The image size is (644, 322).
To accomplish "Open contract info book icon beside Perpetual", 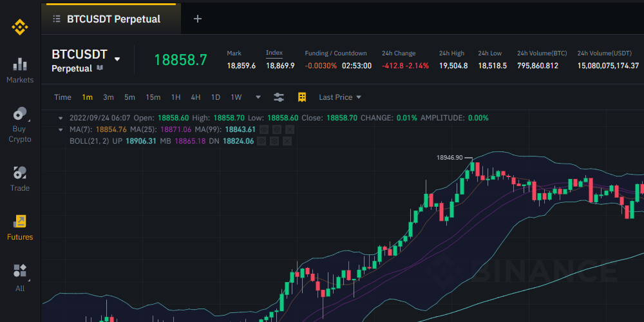I will pos(100,68).
